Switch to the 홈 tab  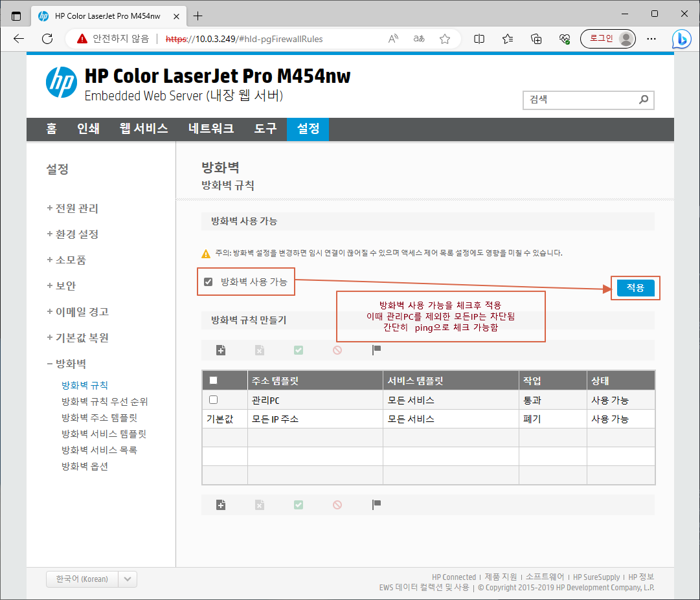point(51,129)
